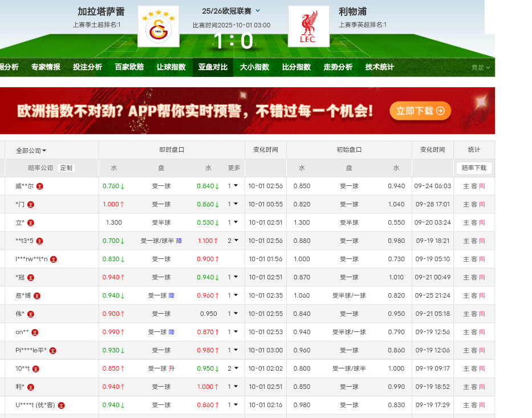Click the 主 icon beside U****t (优*客)

click(62, 405)
